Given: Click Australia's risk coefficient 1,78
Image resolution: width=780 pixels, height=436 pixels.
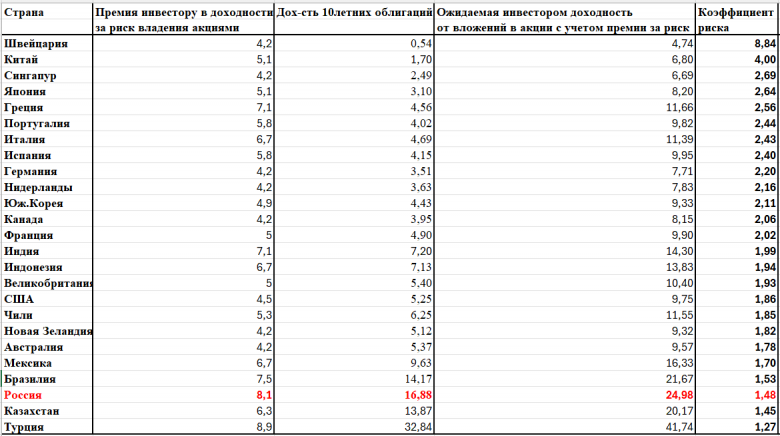Looking at the screenshot, I should coord(765,347).
